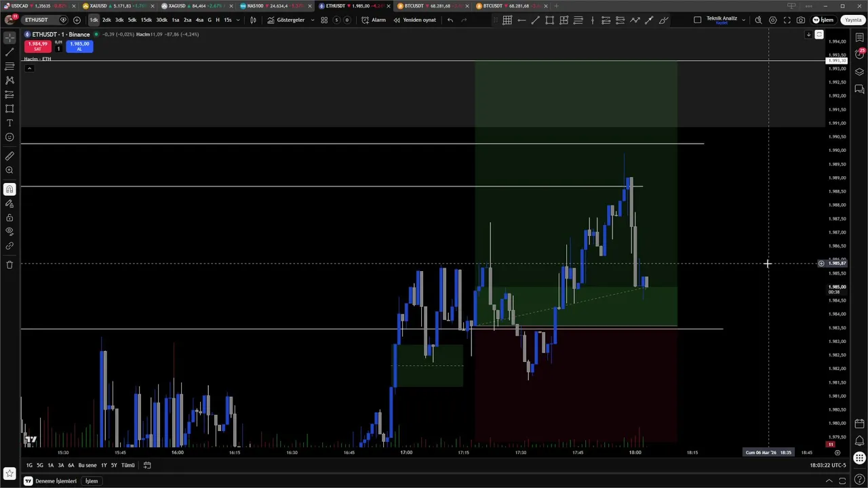
Task: Open chart settings gear icon
Action: (772, 20)
